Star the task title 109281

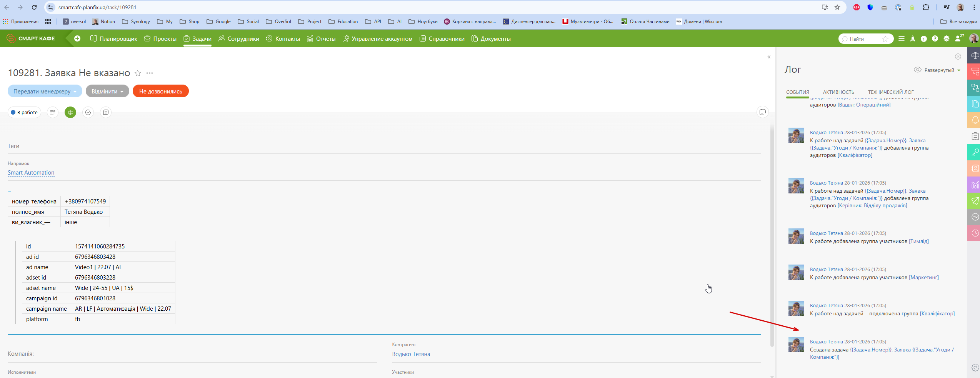pyautogui.click(x=138, y=73)
